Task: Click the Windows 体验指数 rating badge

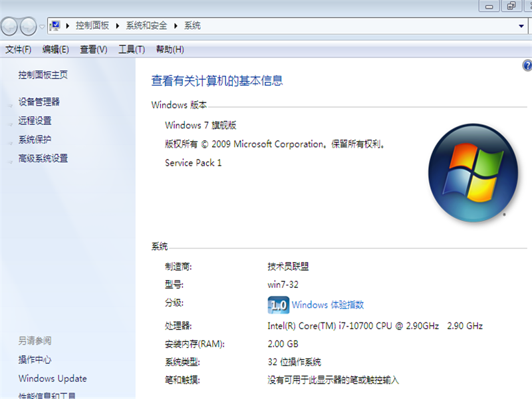Action: pos(277,305)
